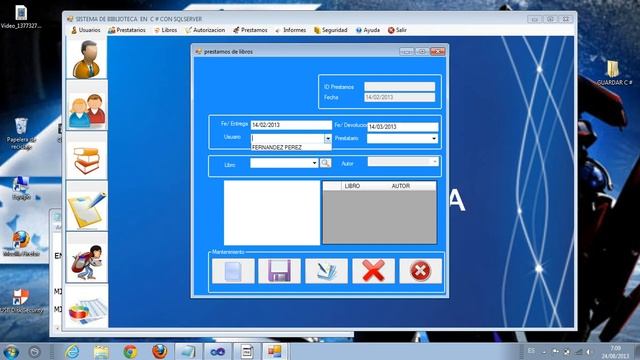Open the Usuarios sidebar icon with businessman
The width and height of the screenshot is (640, 360).
pyautogui.click(x=87, y=58)
